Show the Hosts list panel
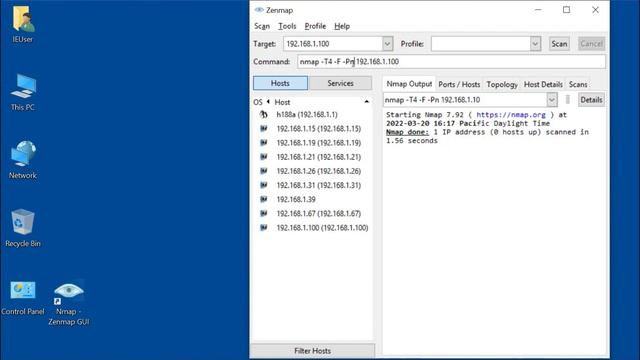This screenshot has width=640, height=360. pyautogui.click(x=280, y=83)
